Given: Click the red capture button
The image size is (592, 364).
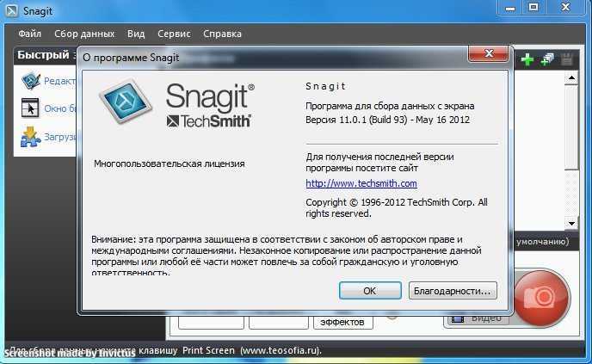Looking at the screenshot, I should click(542, 298).
